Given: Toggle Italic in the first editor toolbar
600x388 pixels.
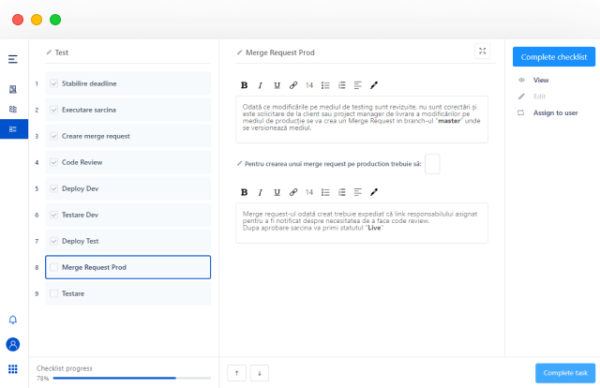Looking at the screenshot, I should click(260, 85).
